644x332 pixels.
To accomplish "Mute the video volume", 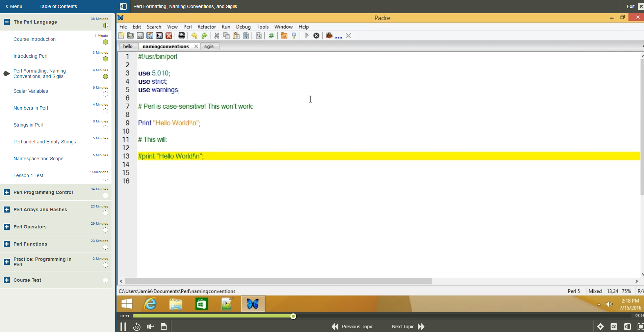I will 150,326.
